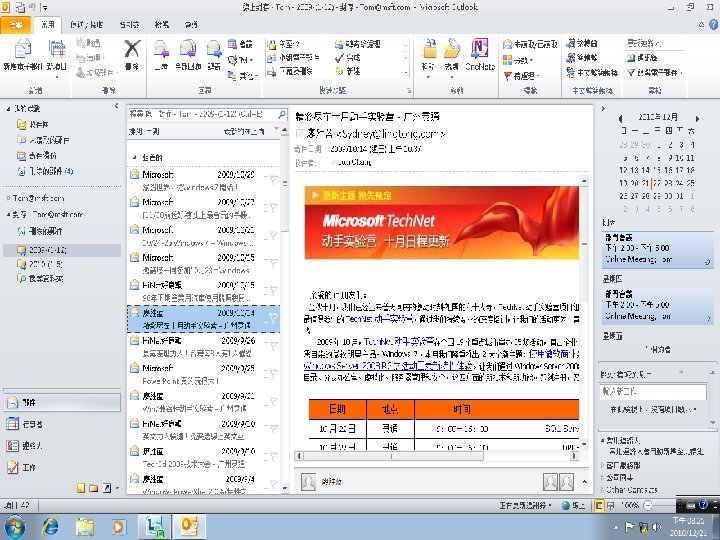This screenshot has height=540, width=720.
Task: Expand the Tom@msft.com mailbox tree
Action: click(8, 198)
